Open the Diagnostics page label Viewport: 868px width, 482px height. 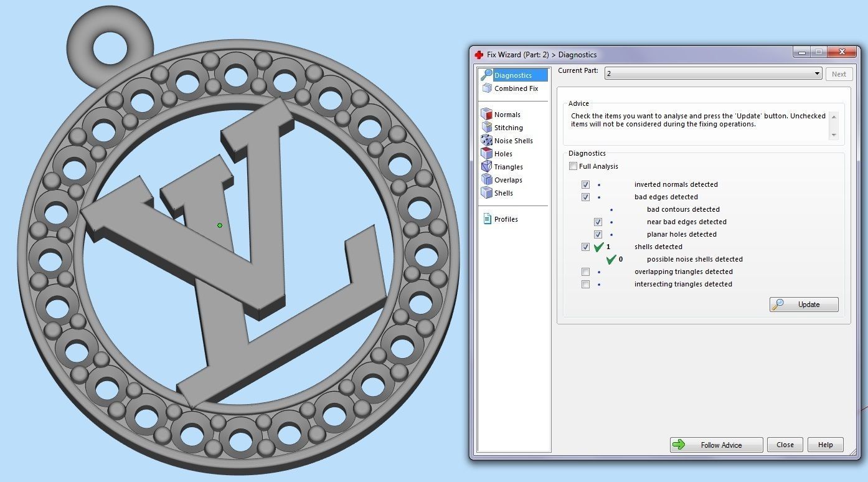(513, 75)
